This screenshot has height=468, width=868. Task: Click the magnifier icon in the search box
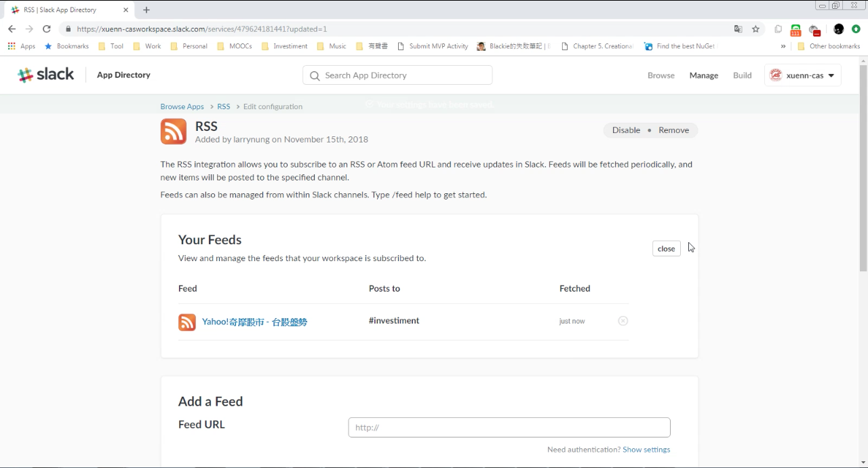point(315,76)
